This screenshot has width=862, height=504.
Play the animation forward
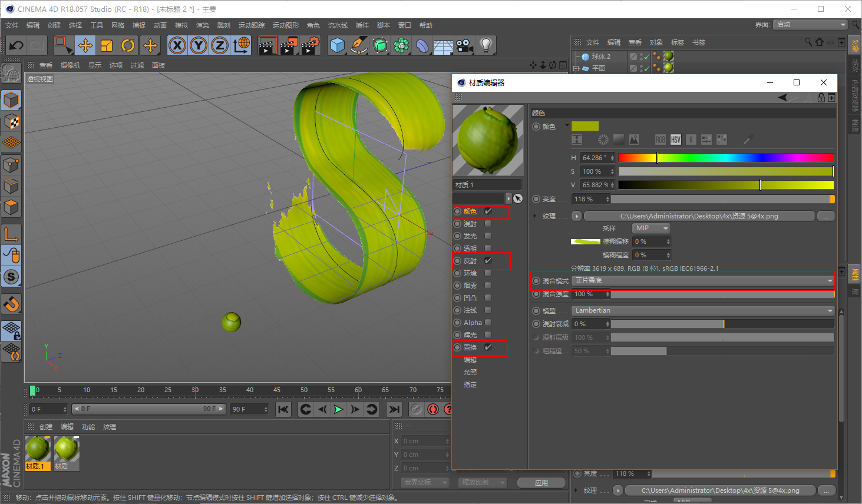[338, 409]
